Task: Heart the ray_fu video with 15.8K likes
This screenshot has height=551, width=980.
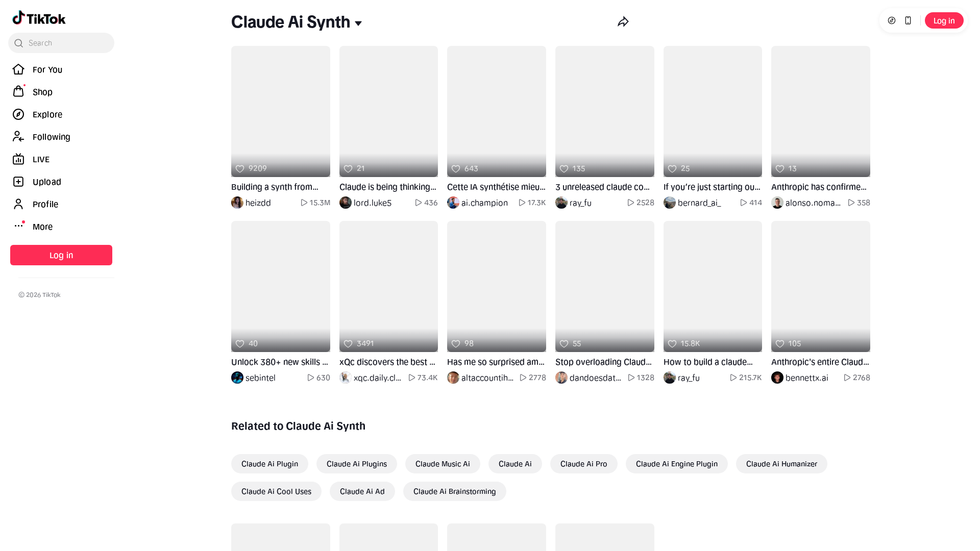Action: [672, 344]
